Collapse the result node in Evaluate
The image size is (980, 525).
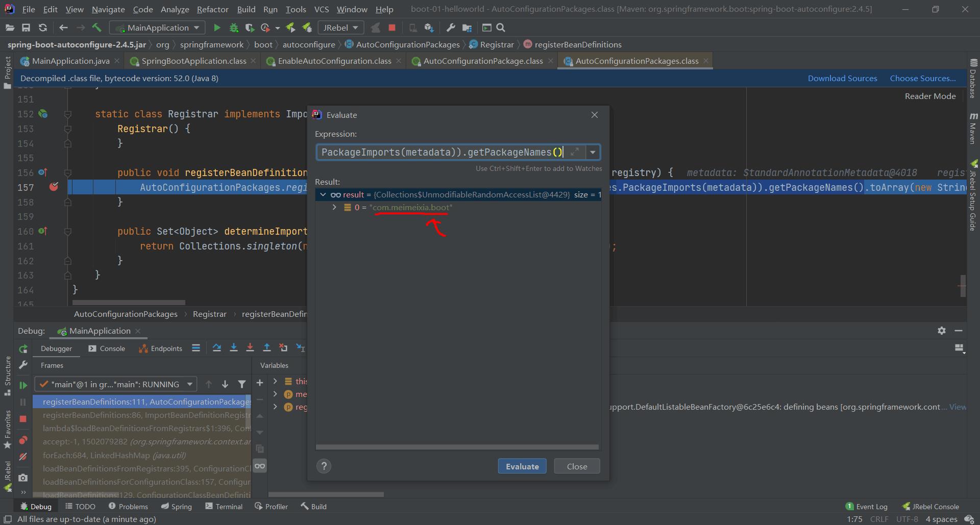pyautogui.click(x=323, y=194)
